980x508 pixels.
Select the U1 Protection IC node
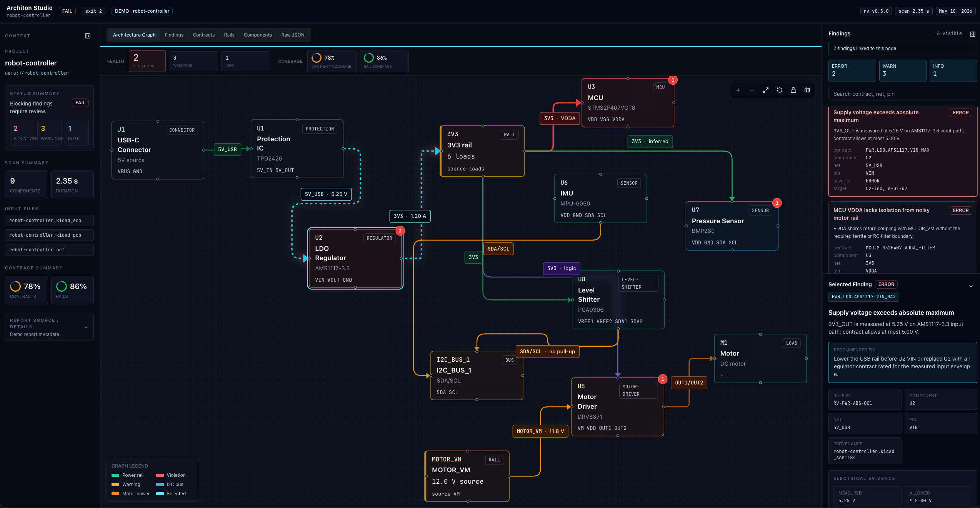pyautogui.click(x=297, y=149)
